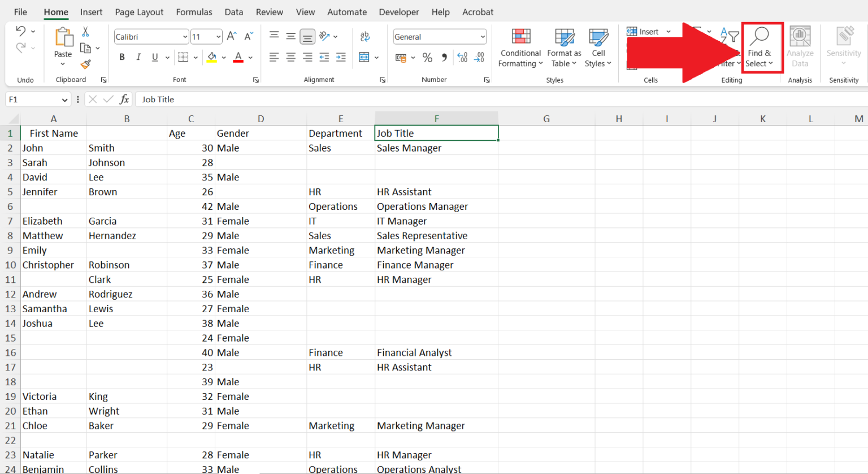Go to the Data tab
Screen dimensions: 868x474
pyautogui.click(x=233, y=12)
